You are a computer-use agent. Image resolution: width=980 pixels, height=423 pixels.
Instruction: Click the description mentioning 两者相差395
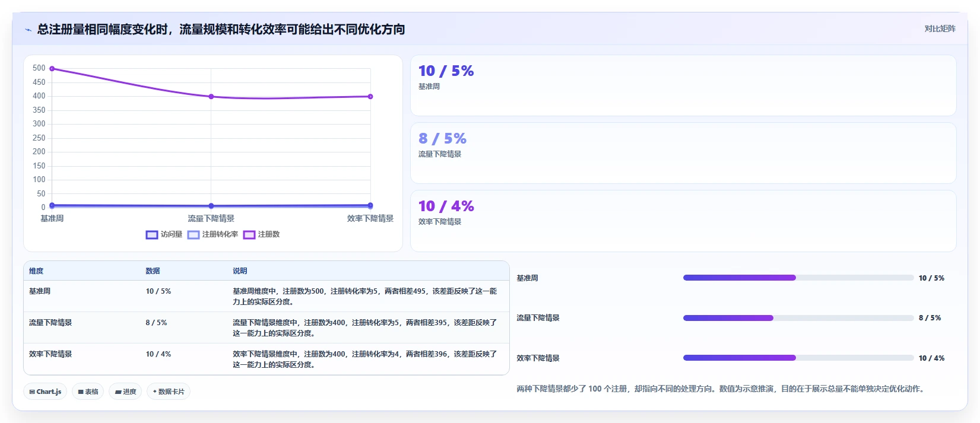[x=365, y=328]
